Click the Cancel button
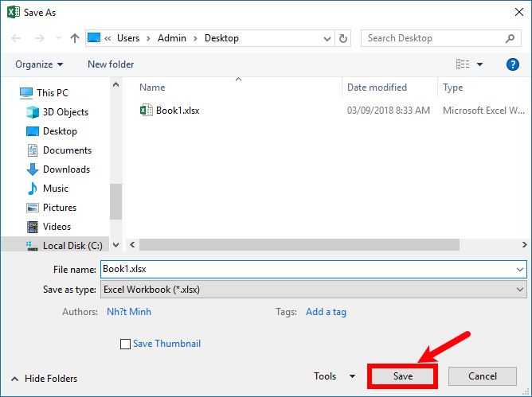The image size is (532, 397). [x=482, y=376]
